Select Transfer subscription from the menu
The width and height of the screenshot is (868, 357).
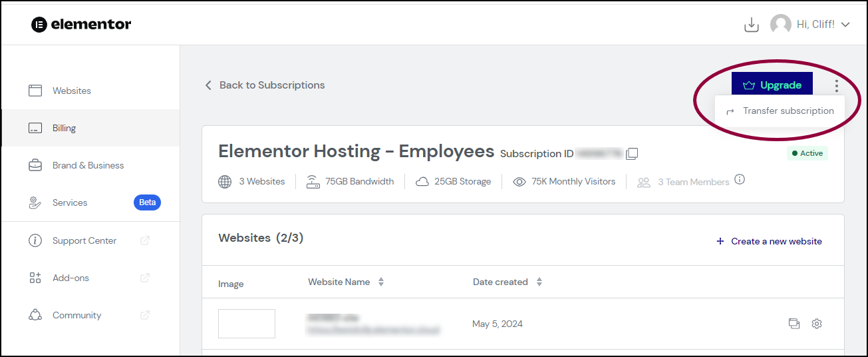[780, 111]
